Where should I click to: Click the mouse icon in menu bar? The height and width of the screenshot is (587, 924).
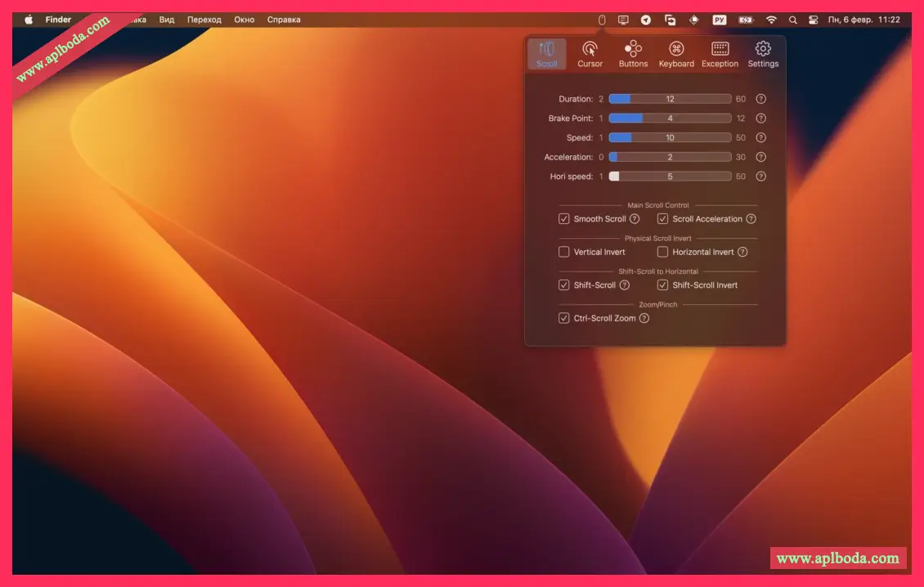coord(602,20)
